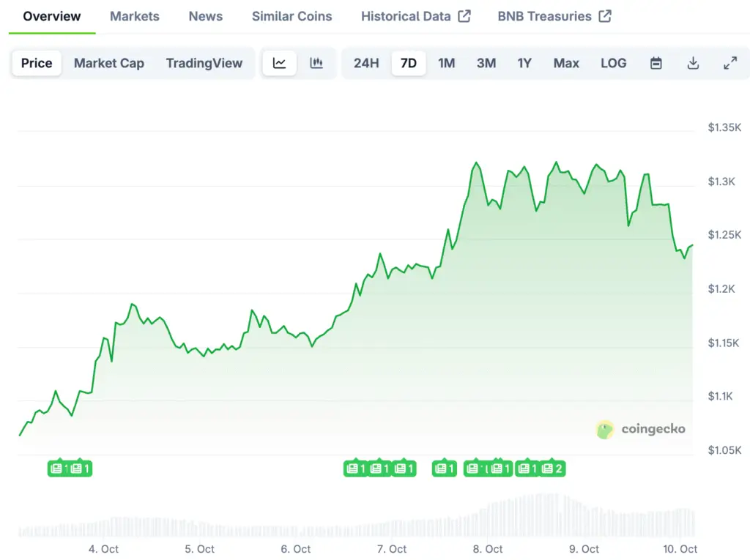This screenshot has height=560, width=750.
Task: Open the Similar Coins tab
Action: point(292,16)
